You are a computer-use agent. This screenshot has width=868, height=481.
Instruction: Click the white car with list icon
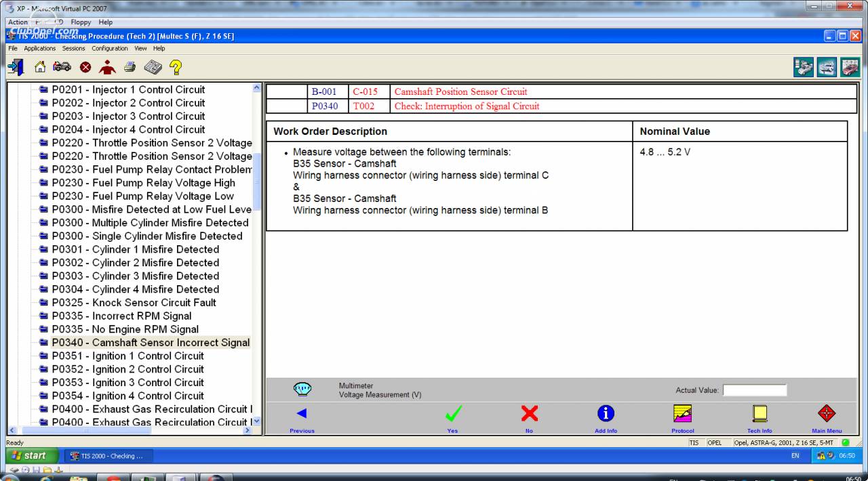tap(804, 67)
